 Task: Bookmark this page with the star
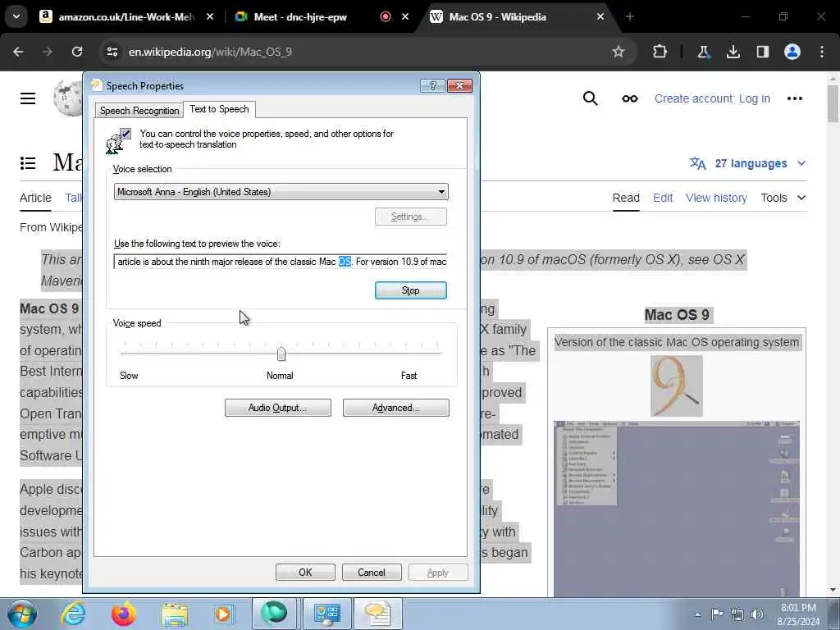pos(619,52)
